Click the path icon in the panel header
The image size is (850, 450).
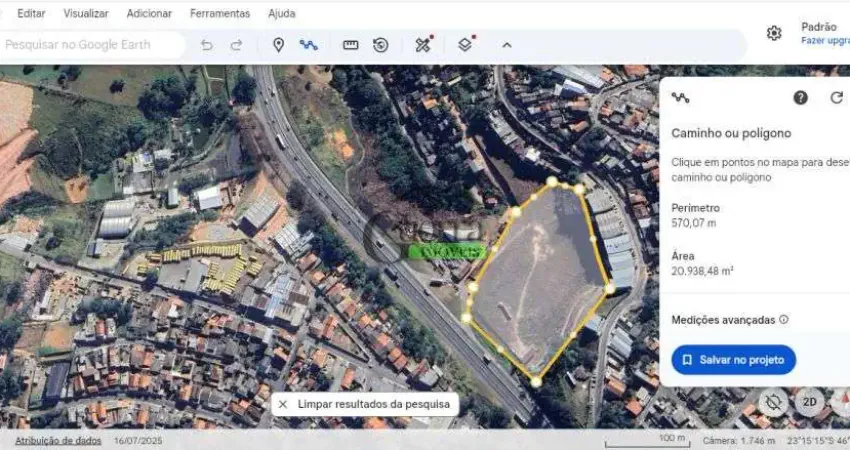pyautogui.click(x=680, y=98)
